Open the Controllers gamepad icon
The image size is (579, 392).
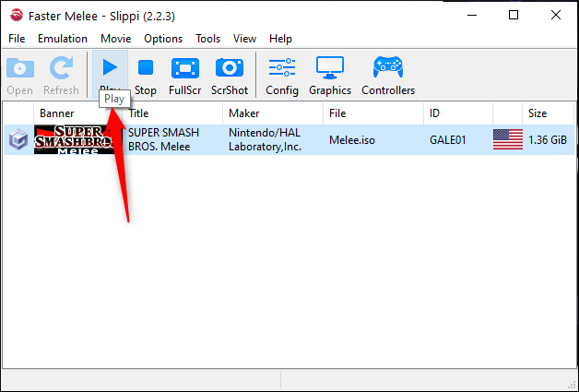[388, 67]
